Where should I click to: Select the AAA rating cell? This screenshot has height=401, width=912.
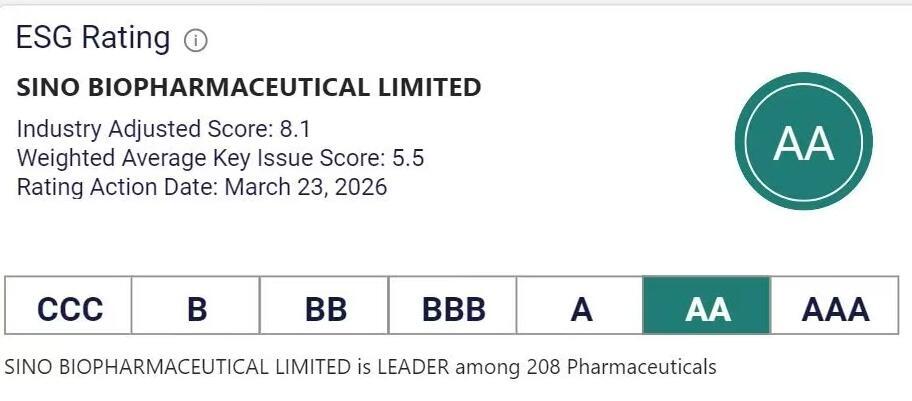tap(836, 307)
